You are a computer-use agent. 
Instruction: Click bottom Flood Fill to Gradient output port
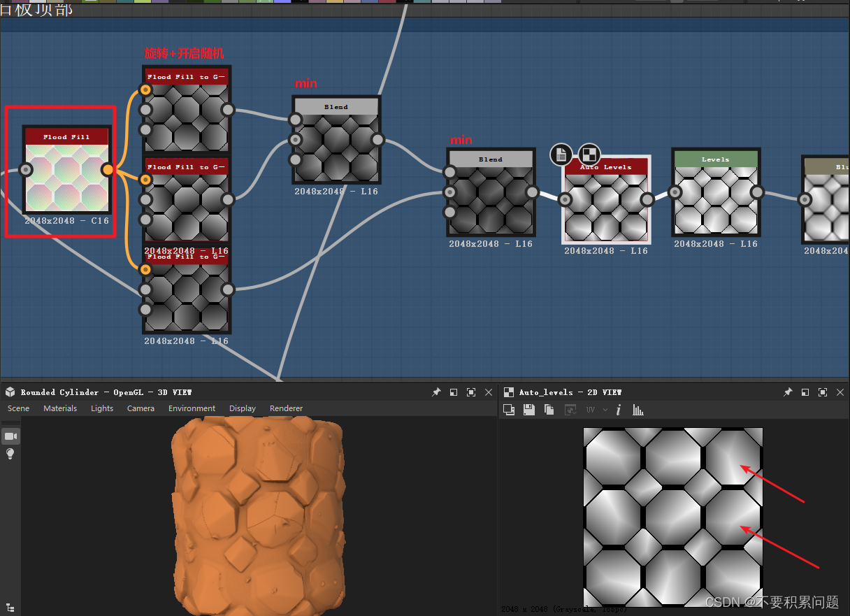pos(227,289)
